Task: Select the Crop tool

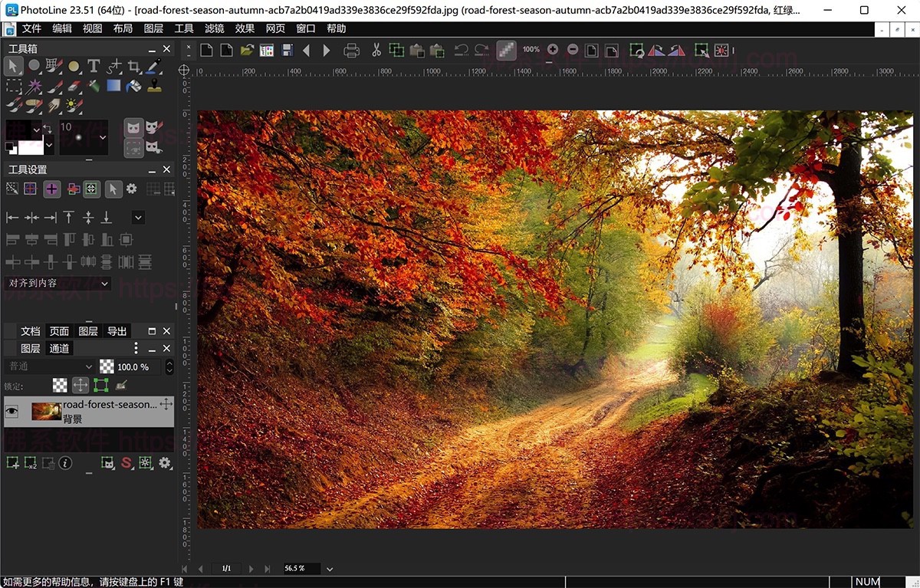Action: click(x=133, y=66)
